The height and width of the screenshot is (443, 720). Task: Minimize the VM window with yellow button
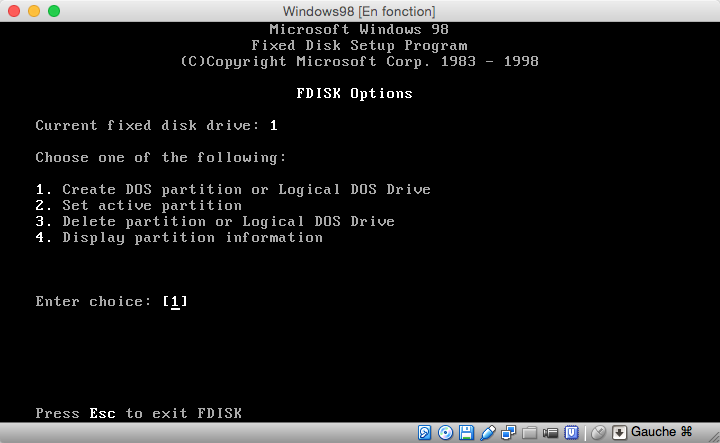pos(34,11)
